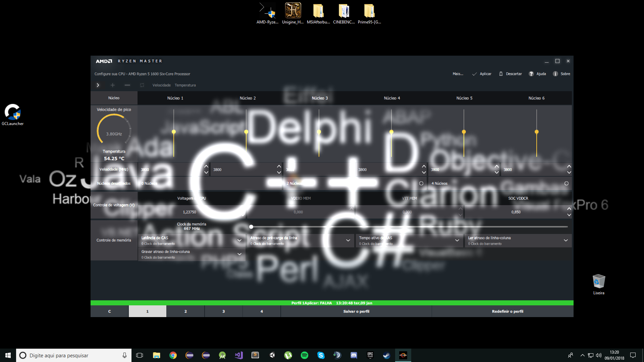Toggle the Velocidade view option
644x362 pixels.
(x=161, y=85)
